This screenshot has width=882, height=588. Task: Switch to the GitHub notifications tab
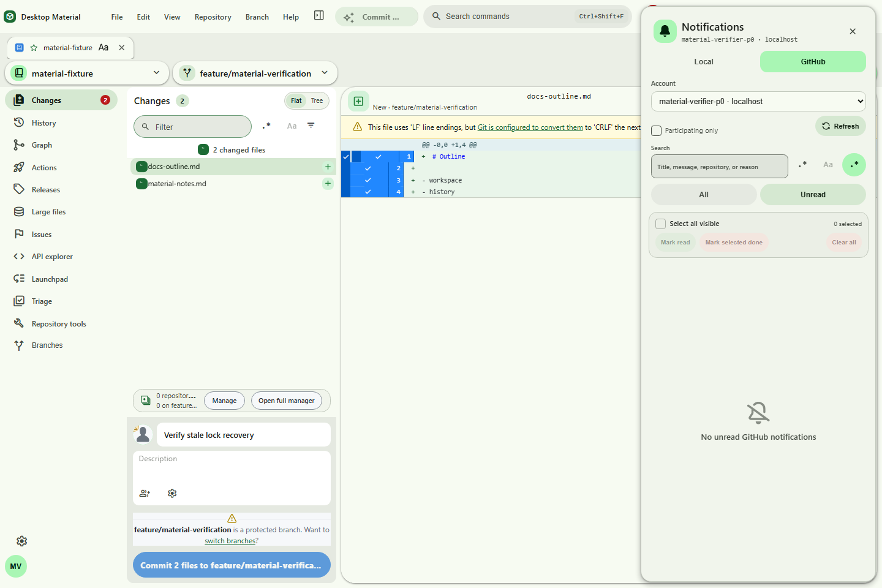click(x=813, y=62)
